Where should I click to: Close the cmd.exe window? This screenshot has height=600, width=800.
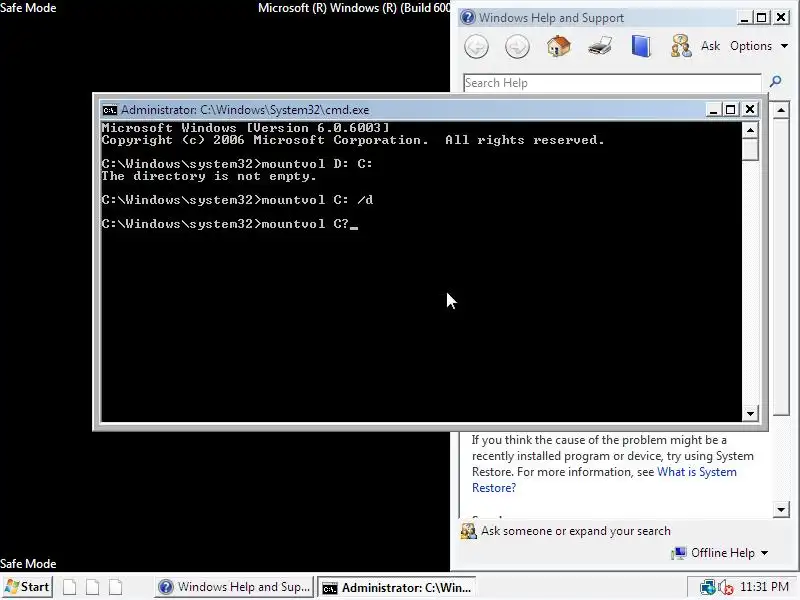pos(749,110)
